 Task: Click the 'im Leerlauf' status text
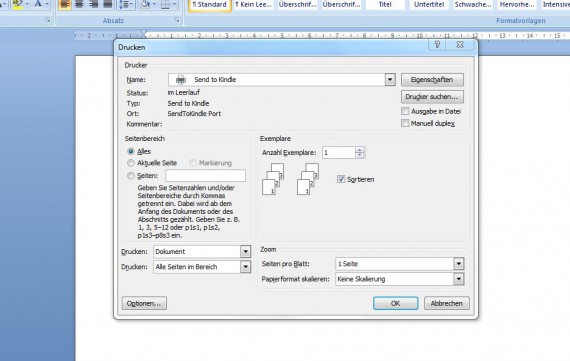tap(184, 92)
